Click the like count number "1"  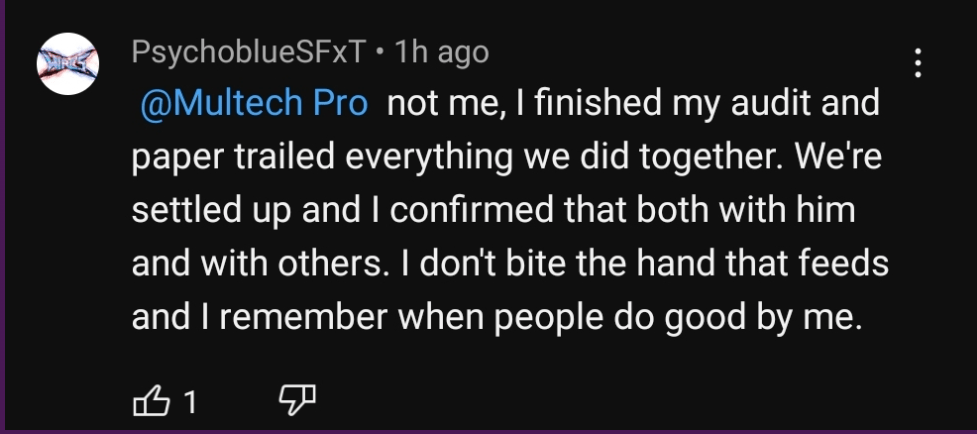(188, 403)
